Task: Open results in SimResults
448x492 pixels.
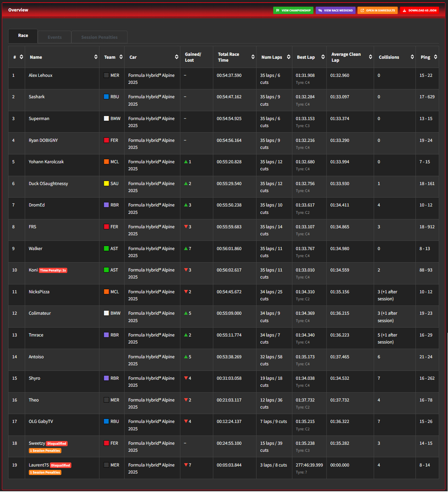Action: point(377,10)
